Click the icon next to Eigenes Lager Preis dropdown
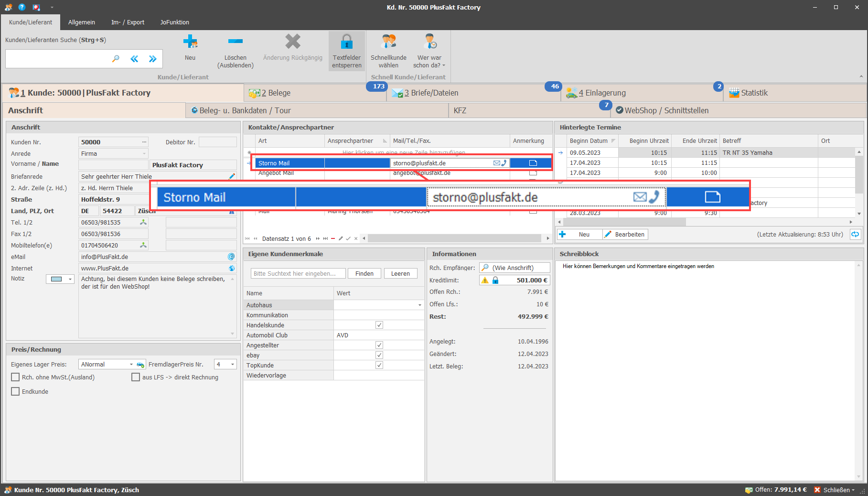The height and width of the screenshot is (496, 868). coord(140,365)
